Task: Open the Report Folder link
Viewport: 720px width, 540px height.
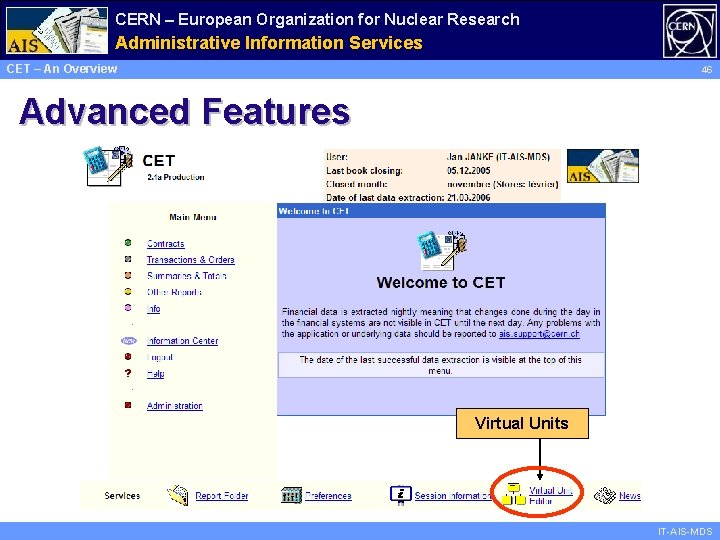Action: [222, 496]
